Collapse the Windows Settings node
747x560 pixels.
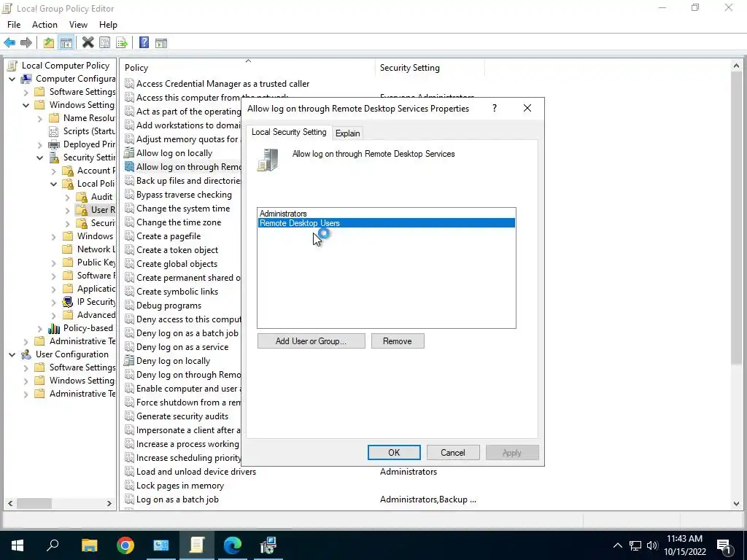click(x=26, y=105)
